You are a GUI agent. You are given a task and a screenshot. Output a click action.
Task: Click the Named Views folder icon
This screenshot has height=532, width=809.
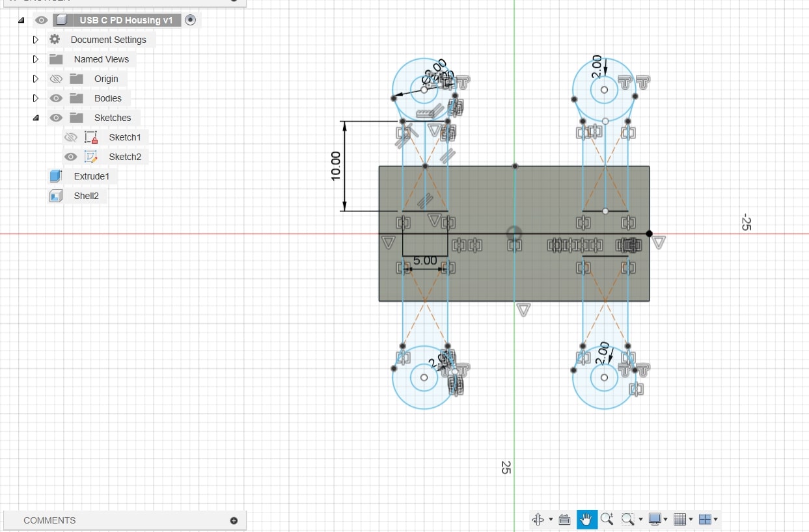coord(56,59)
